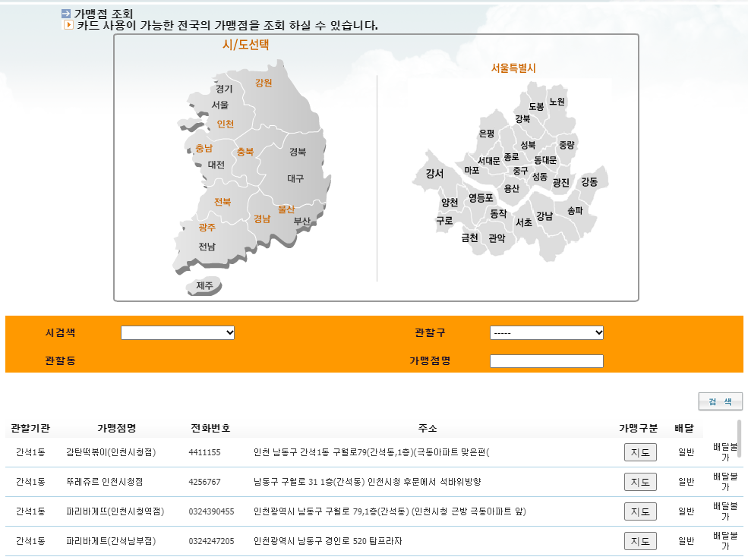Open the 지도 button for 감탄떡볶이
748x560 pixels.
(639, 451)
